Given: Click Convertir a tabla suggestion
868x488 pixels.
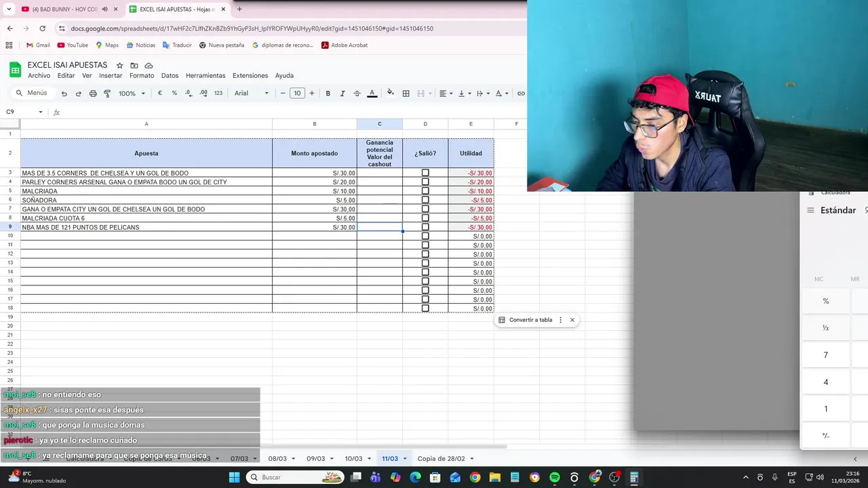Looking at the screenshot, I should [526, 320].
